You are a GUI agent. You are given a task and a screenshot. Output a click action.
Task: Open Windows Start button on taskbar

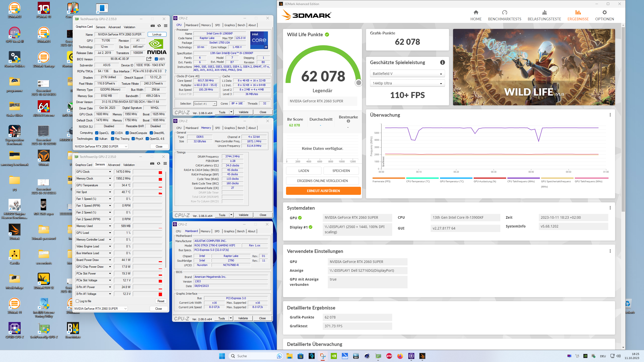pos(222,356)
